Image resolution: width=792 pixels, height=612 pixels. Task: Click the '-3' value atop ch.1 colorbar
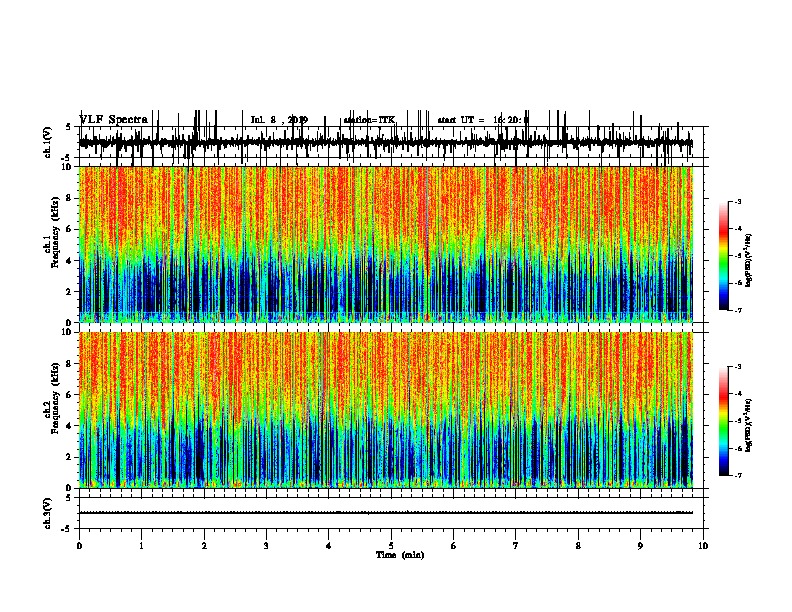tap(738, 202)
